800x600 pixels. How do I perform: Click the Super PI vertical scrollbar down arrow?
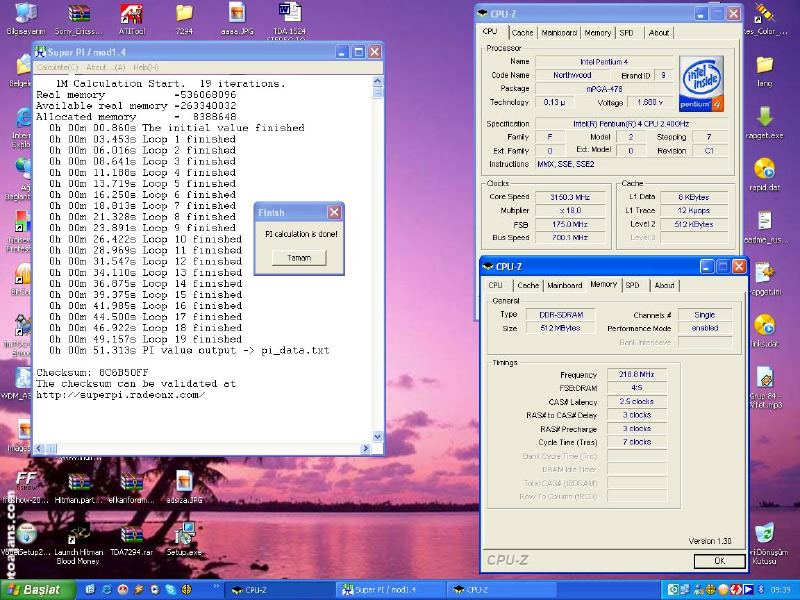tap(378, 436)
